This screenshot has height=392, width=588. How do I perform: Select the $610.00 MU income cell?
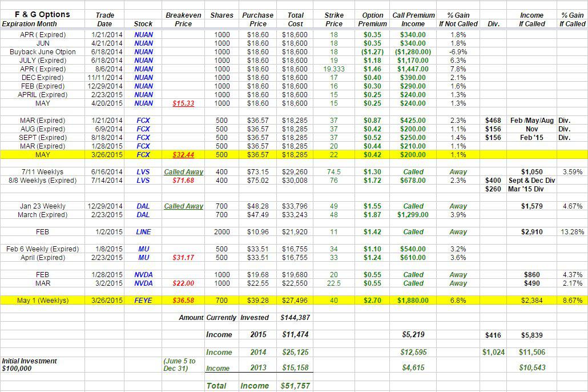[413, 258]
